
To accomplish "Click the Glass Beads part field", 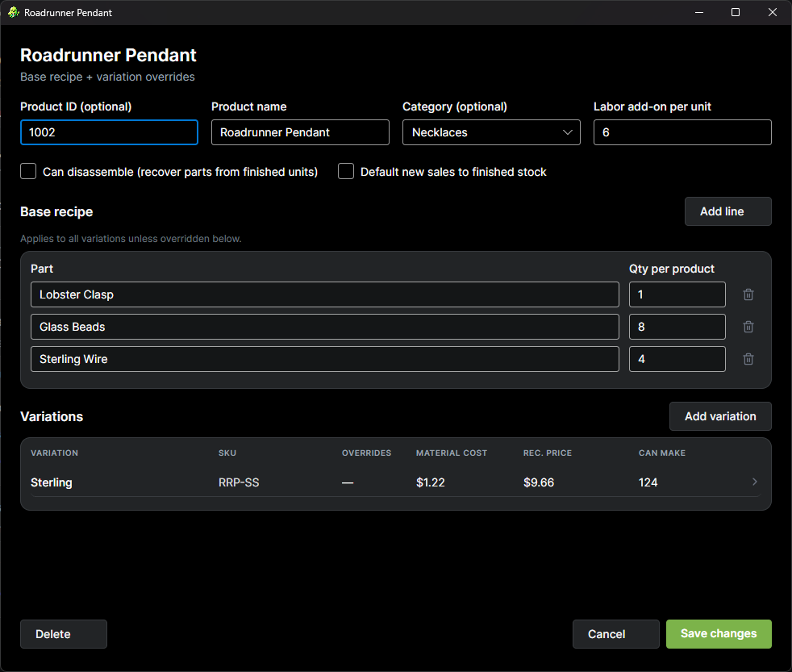I will pyautogui.click(x=325, y=327).
